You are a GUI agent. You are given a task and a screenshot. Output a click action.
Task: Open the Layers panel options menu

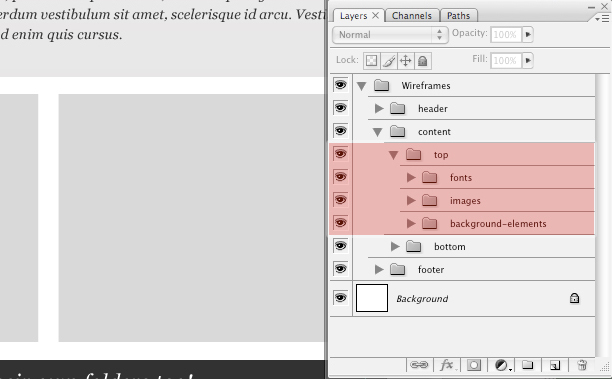click(603, 18)
